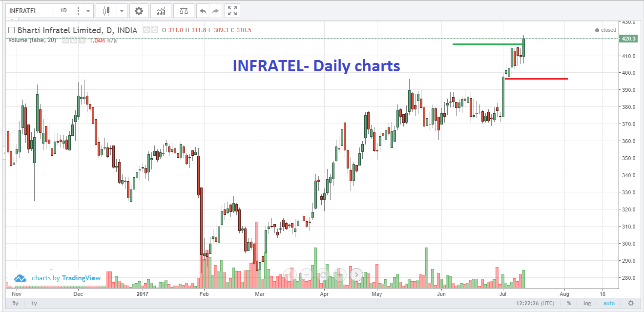Select the 1y date range
This screenshot has height=312, width=644.
[34, 303]
